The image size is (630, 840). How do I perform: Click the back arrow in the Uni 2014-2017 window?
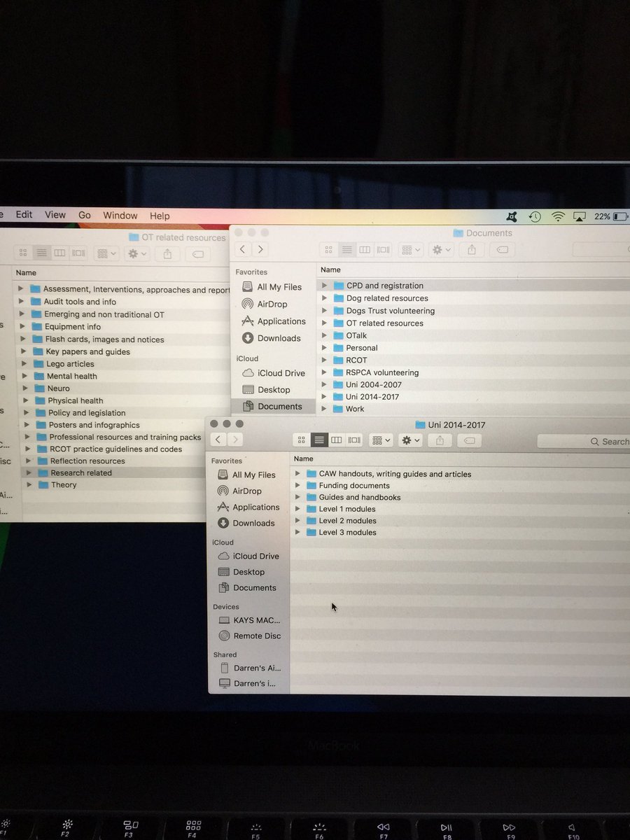pos(218,440)
